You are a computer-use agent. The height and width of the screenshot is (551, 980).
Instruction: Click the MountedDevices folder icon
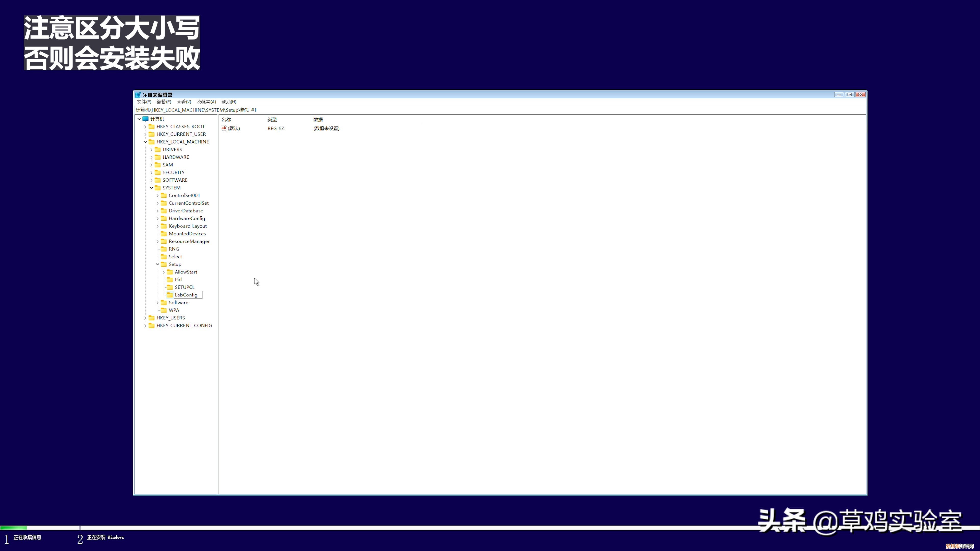164,233
